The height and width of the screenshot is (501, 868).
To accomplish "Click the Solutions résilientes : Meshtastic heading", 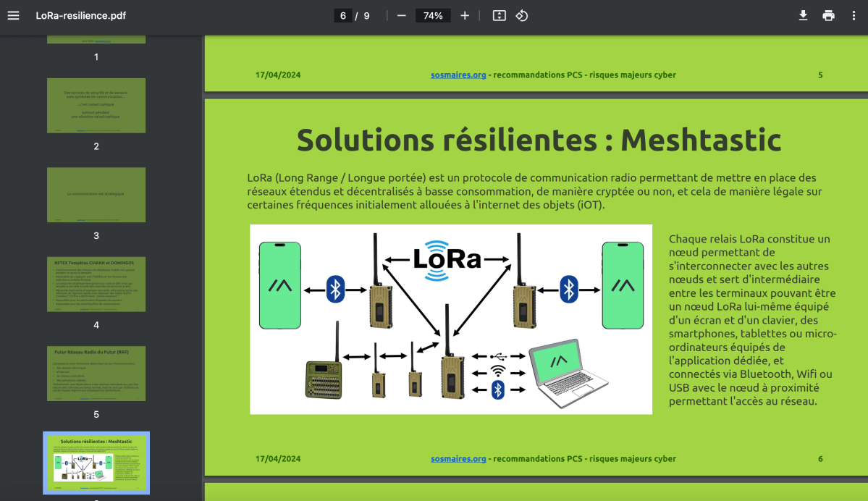I will click(539, 140).
